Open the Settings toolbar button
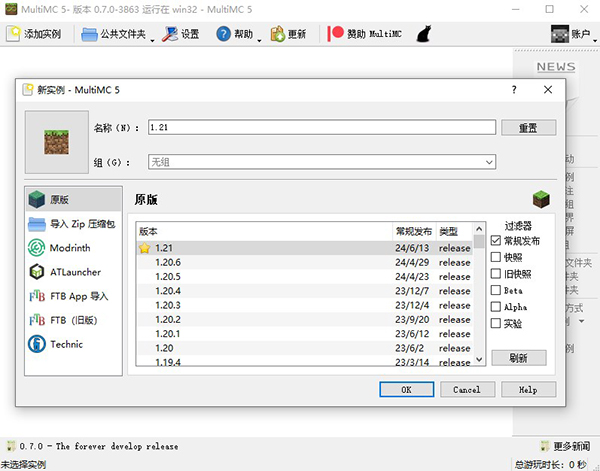This screenshot has width=600, height=471. [x=182, y=34]
